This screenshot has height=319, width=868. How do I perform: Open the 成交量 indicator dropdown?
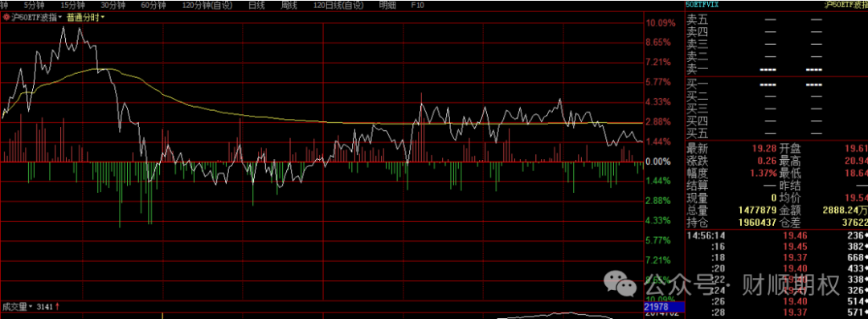click(17, 306)
